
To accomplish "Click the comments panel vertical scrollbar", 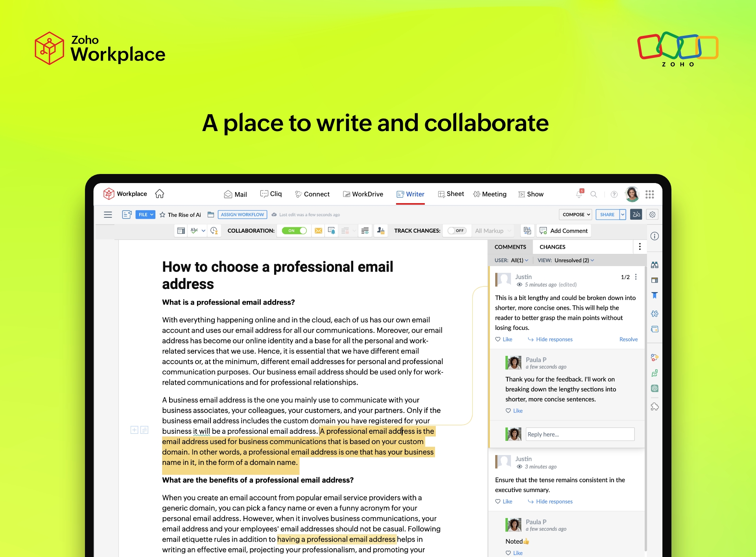I will (645, 409).
